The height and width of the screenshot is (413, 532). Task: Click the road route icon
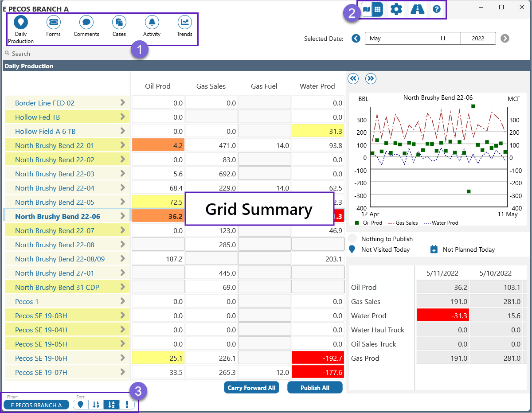coord(417,9)
